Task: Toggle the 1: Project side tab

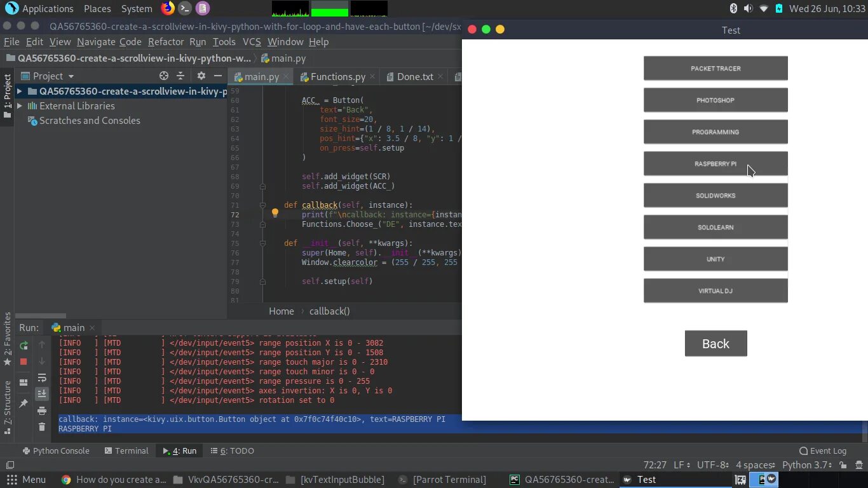Action: [8, 97]
